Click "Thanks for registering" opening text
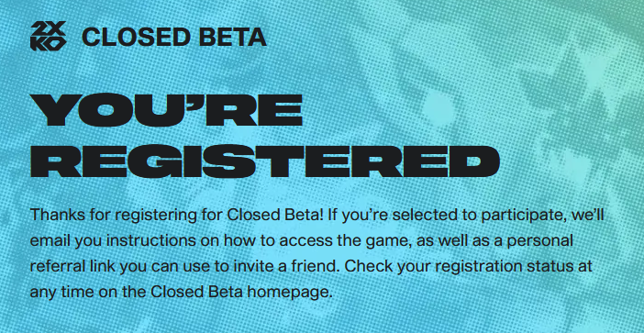Viewport: 644px width, 333px height. click(x=98, y=216)
